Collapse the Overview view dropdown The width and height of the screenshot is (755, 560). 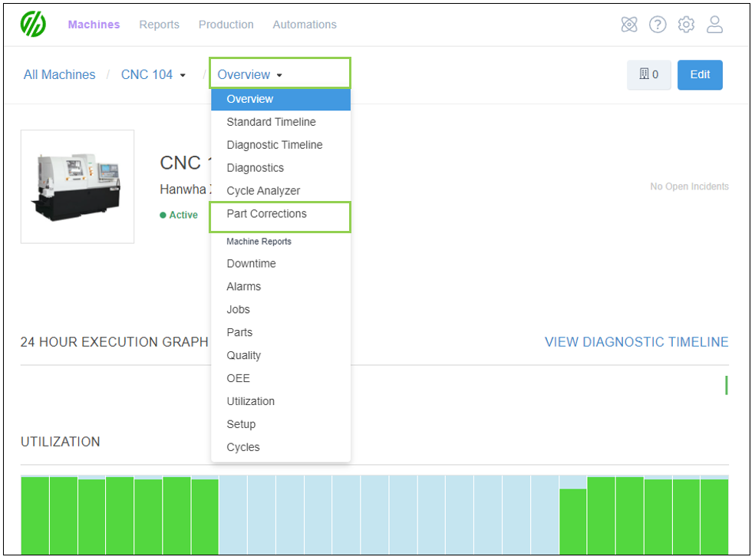250,74
